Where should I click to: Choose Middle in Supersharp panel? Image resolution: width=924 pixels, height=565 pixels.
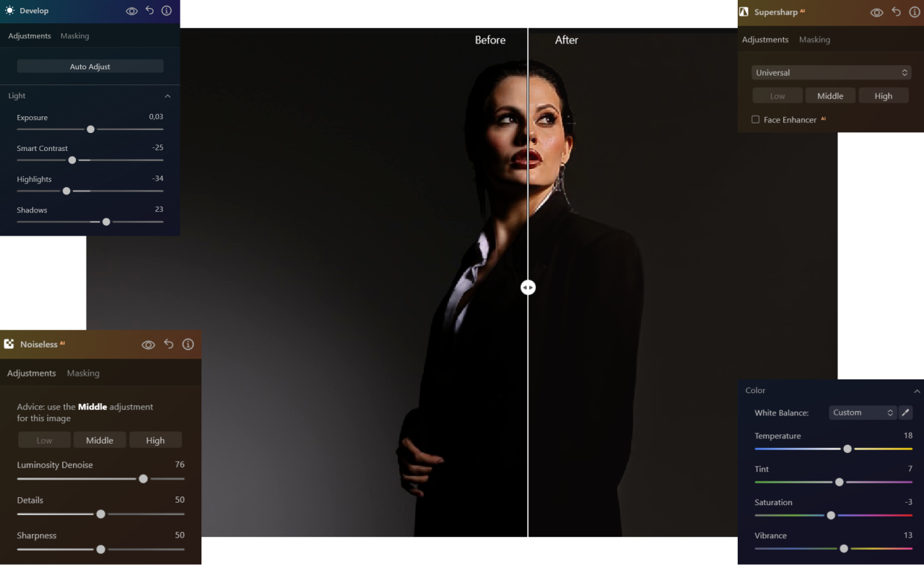[830, 95]
